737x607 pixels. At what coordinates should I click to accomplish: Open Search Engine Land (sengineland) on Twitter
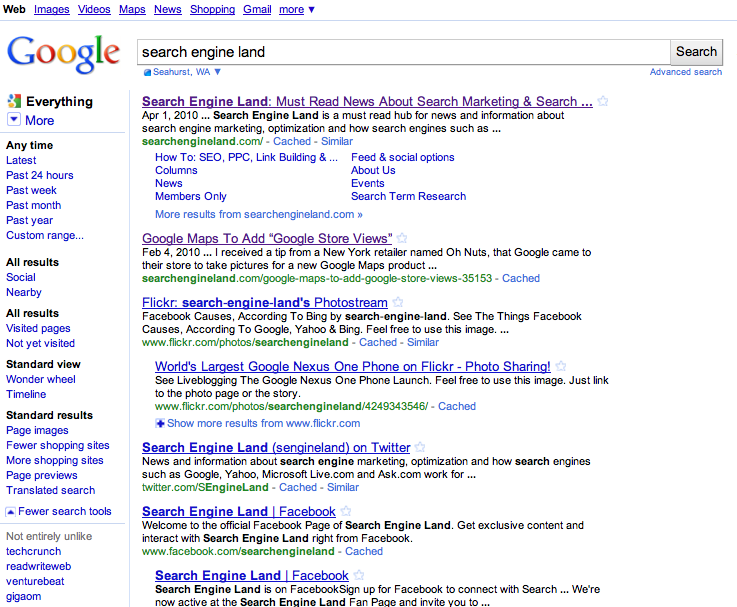click(276, 447)
